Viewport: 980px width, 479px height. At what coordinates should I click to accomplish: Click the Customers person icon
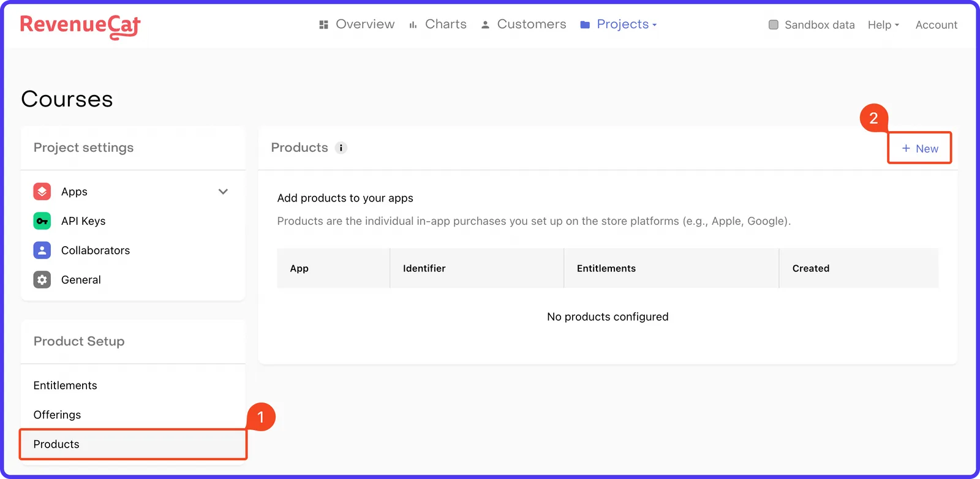pyautogui.click(x=485, y=25)
